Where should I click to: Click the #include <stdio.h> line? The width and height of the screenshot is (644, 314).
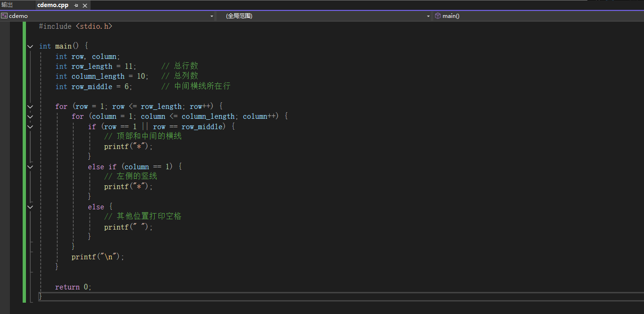pos(75,26)
